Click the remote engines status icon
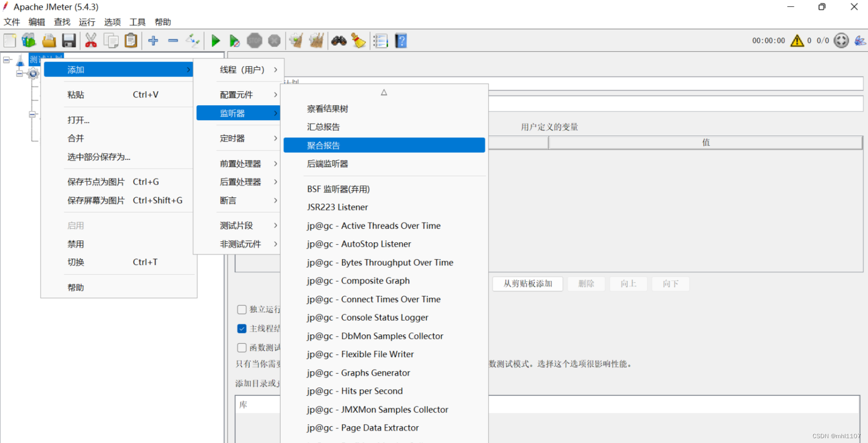Image resolution: width=868 pixels, height=443 pixels. pyautogui.click(x=841, y=41)
